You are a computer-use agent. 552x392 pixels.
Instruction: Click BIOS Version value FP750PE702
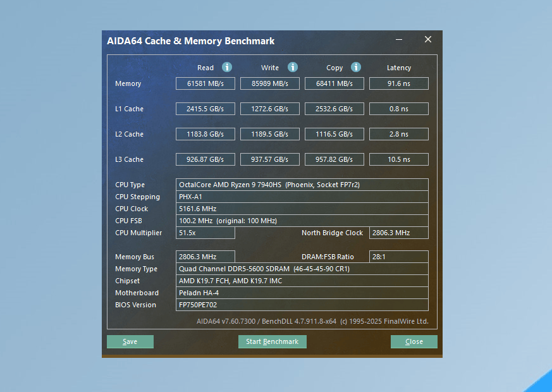302,305
